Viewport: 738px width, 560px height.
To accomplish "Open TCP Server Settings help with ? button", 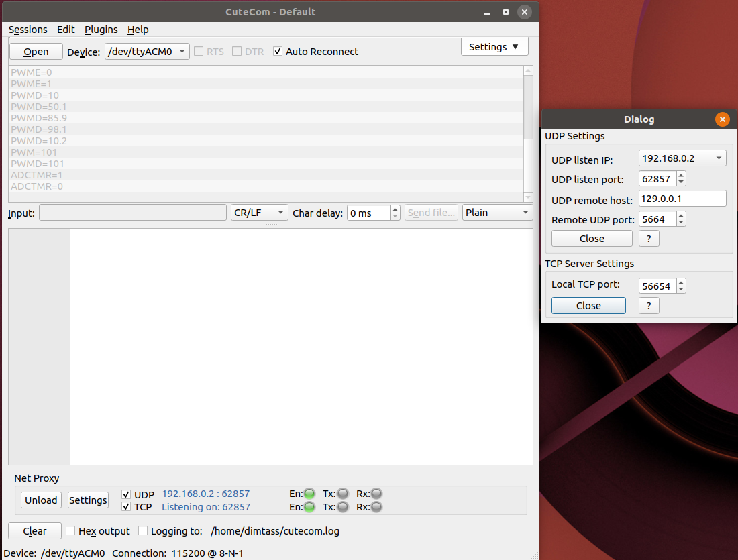I will (x=648, y=305).
